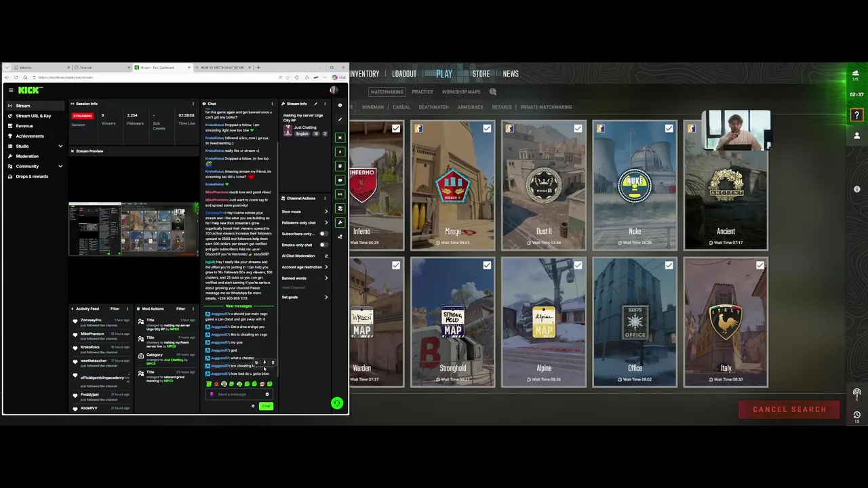Screen dimensions: 868x488
Task: Open the CS2 party lobby 1/5 icon
Action: (856, 75)
